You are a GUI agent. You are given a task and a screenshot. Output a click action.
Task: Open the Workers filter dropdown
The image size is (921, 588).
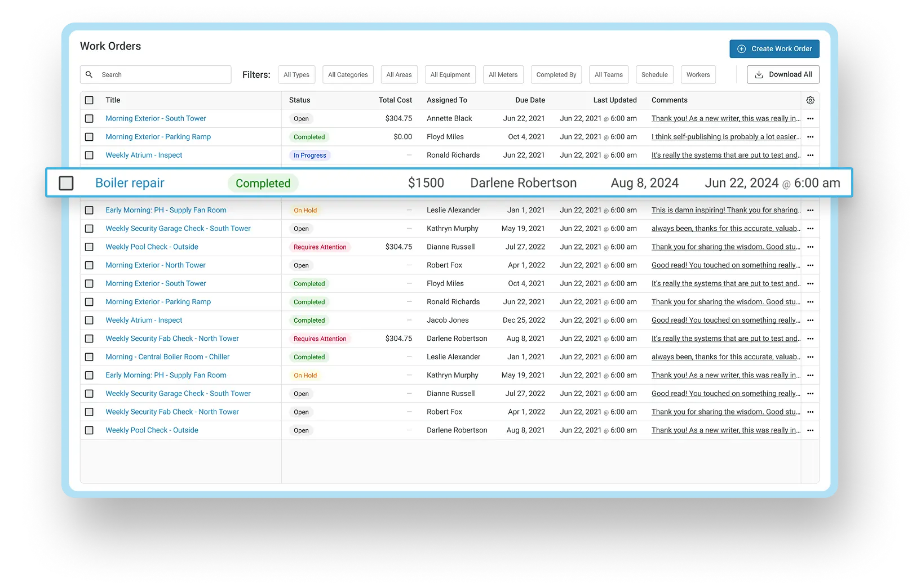click(x=698, y=74)
